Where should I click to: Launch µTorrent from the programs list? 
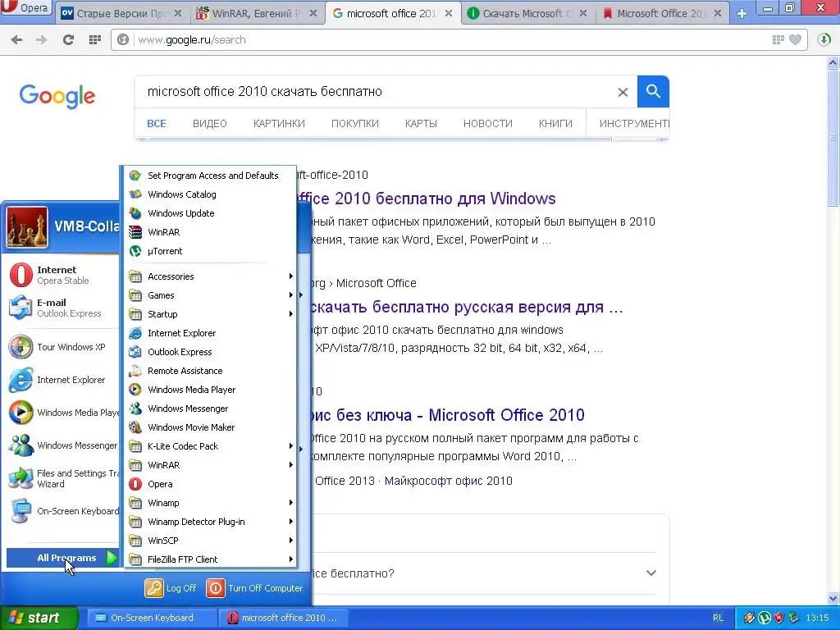(x=210, y=251)
